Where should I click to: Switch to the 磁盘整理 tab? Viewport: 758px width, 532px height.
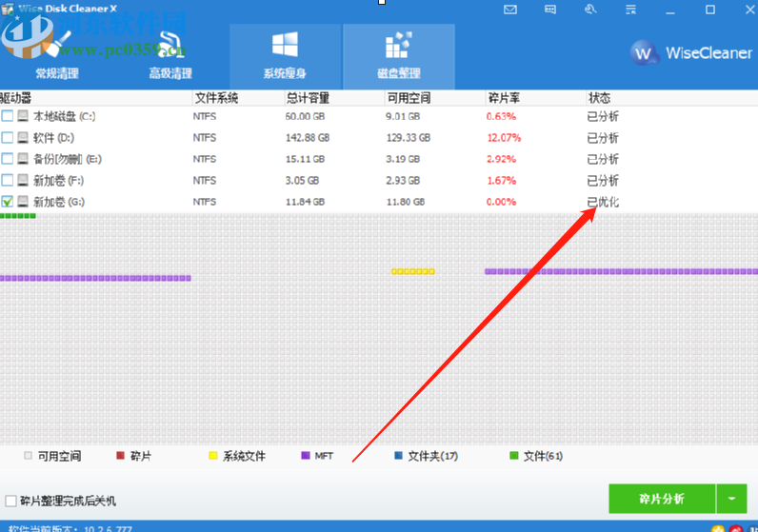pyautogui.click(x=399, y=56)
